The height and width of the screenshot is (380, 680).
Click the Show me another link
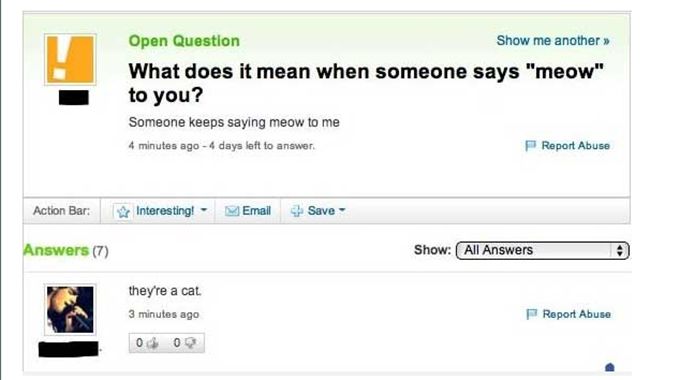(553, 40)
